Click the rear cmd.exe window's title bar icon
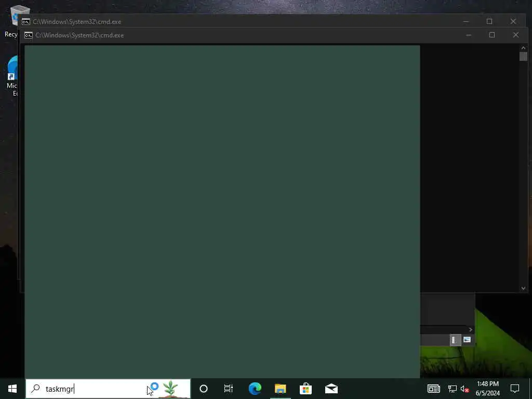 coord(26,22)
